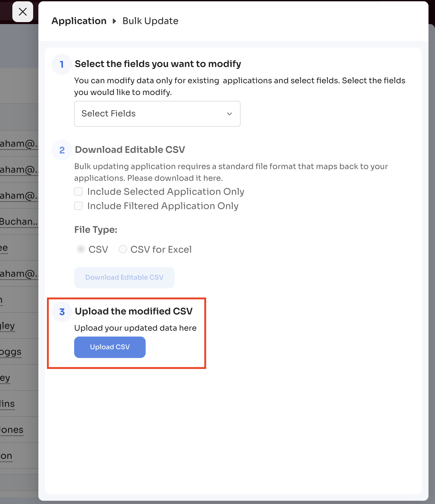
Task: Click 'Upload the modified CSV' heading
Action: [134, 312]
